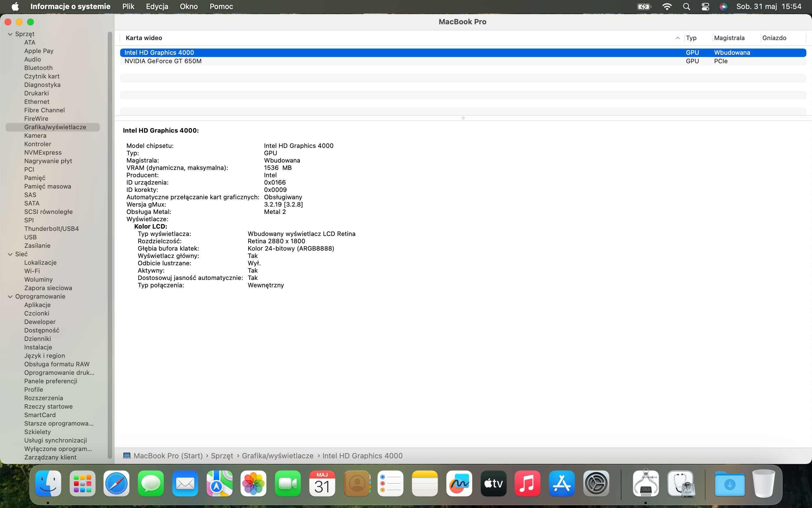
Task: Select Audio in the sidebar
Action: [32, 60]
